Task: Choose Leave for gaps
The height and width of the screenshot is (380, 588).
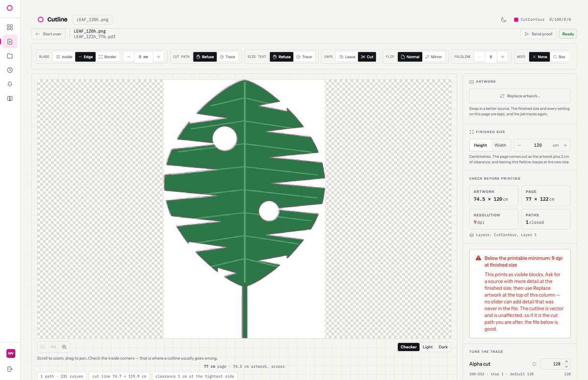Action: coord(347,57)
